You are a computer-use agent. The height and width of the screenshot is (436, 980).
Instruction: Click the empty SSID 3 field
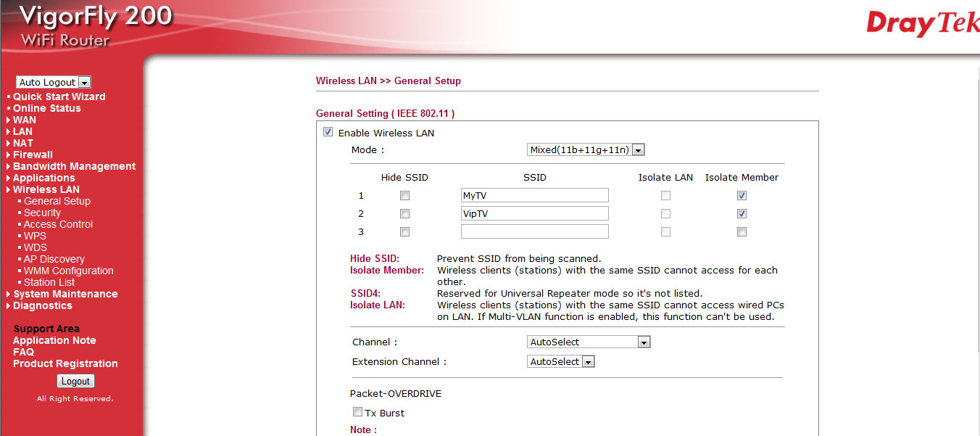[535, 231]
